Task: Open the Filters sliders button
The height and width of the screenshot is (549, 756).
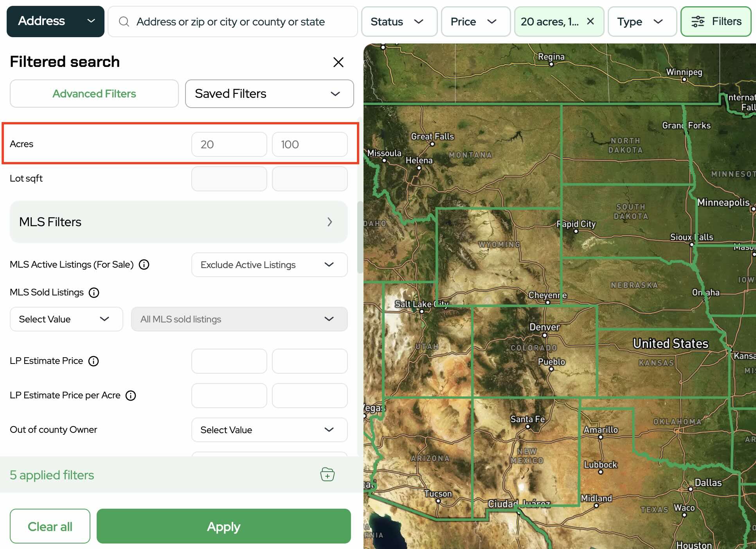Action: point(716,22)
